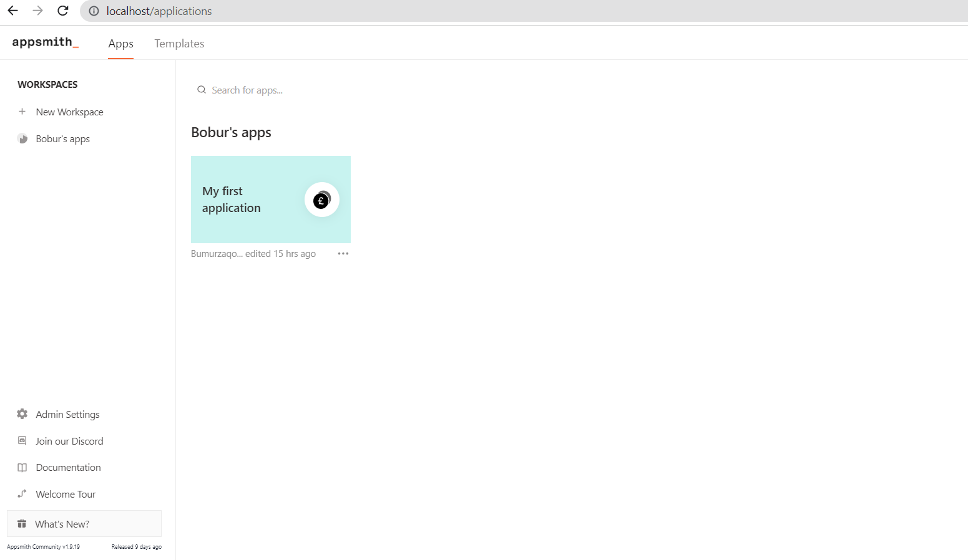Click the Admin Settings gear icon
Viewport: 968px width, 560px height.
tap(22, 414)
